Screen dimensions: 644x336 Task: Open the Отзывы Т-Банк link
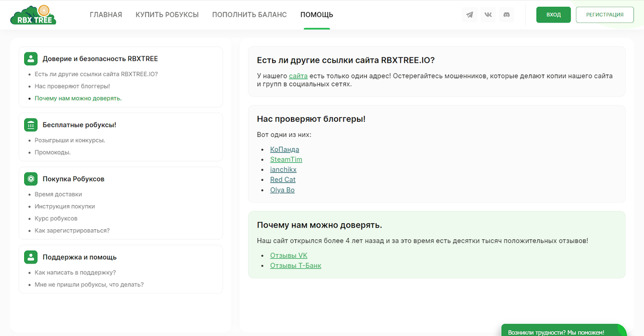(x=296, y=266)
